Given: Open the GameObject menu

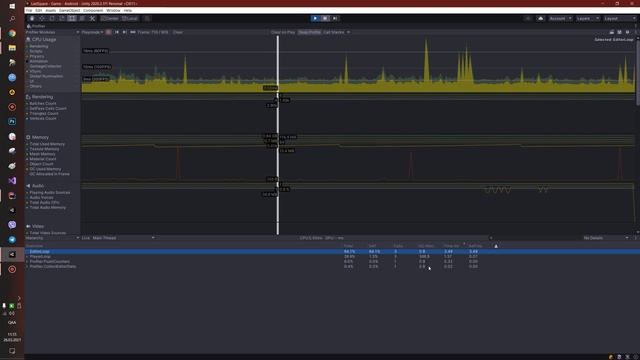Looking at the screenshot, I should 69,10.
